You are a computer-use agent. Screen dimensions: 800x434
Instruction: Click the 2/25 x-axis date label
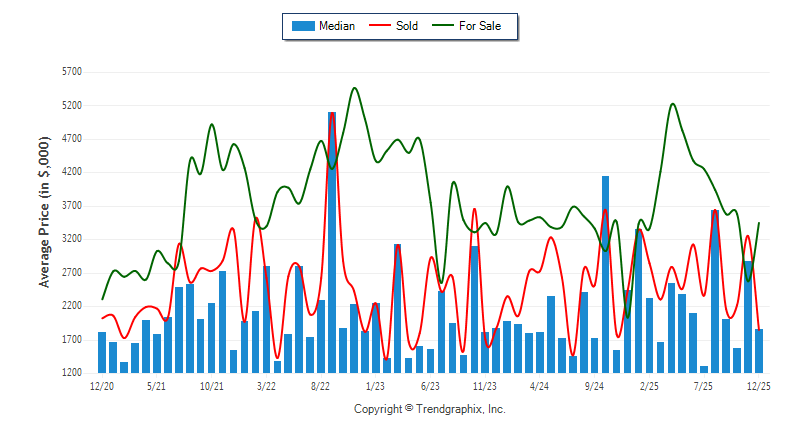(649, 385)
